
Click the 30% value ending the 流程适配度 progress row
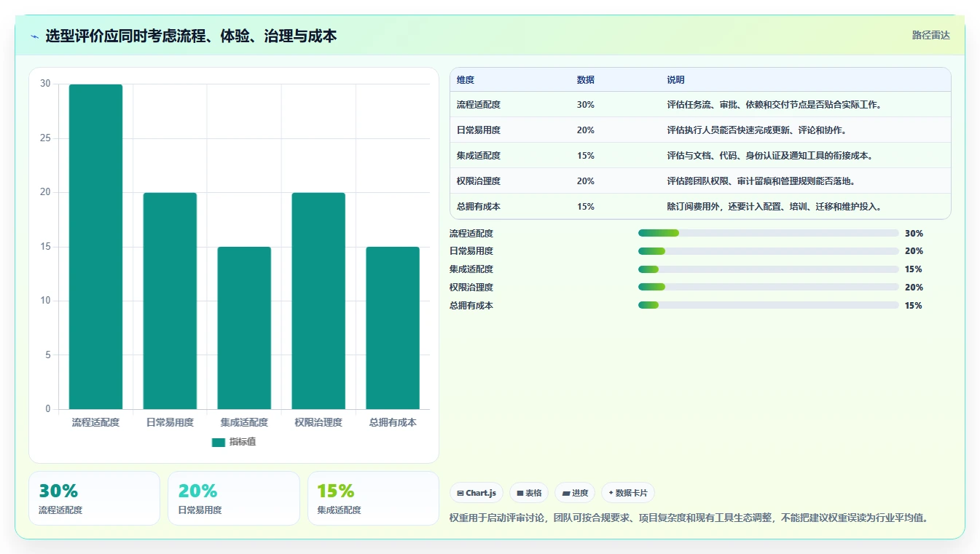point(914,234)
